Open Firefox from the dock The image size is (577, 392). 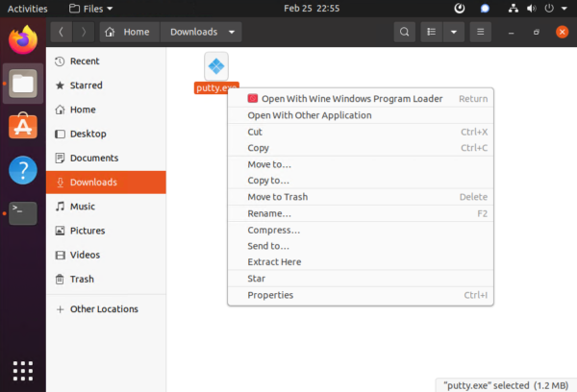23,41
